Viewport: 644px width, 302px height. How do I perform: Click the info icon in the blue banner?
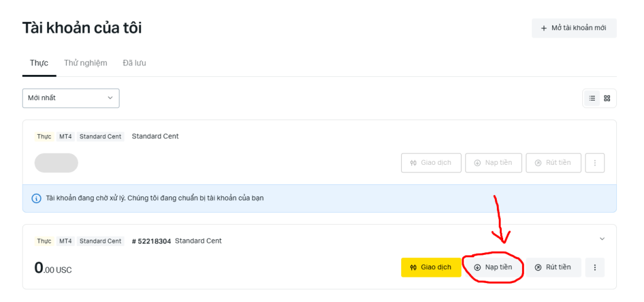click(36, 198)
